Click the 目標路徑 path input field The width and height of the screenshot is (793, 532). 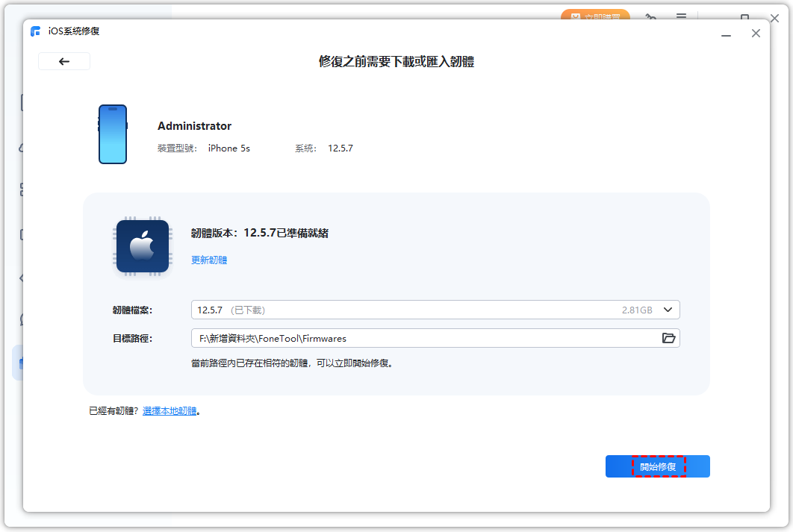[x=424, y=339]
